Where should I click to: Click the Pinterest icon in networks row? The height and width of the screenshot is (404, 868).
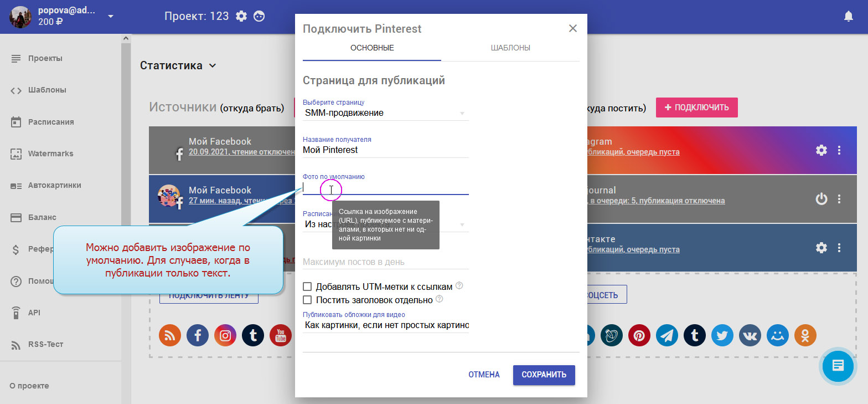pyautogui.click(x=639, y=335)
